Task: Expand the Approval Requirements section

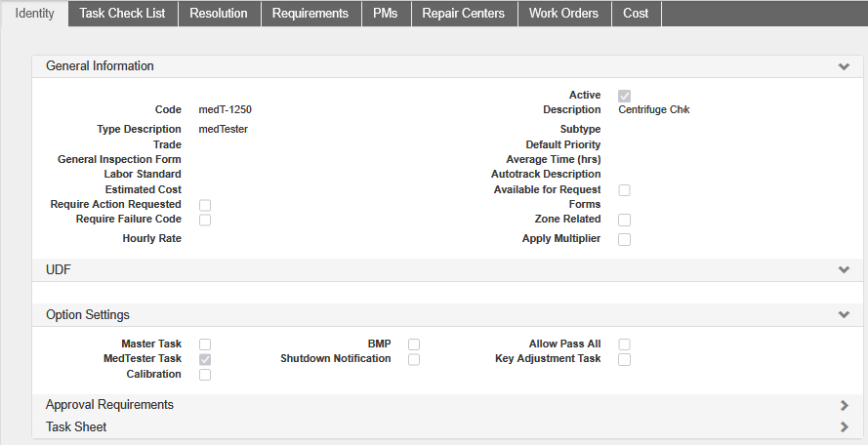Action: coord(843,405)
